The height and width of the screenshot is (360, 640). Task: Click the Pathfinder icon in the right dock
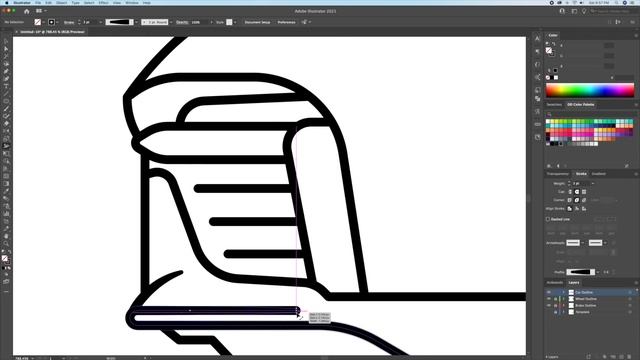pyautogui.click(x=537, y=98)
